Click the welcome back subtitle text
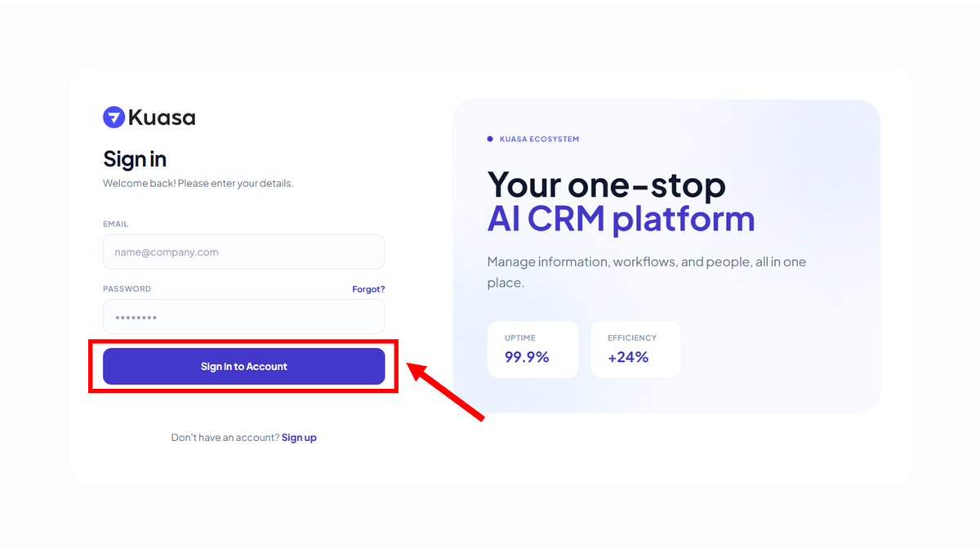Image resolution: width=980 pixels, height=553 pixels. tap(198, 183)
